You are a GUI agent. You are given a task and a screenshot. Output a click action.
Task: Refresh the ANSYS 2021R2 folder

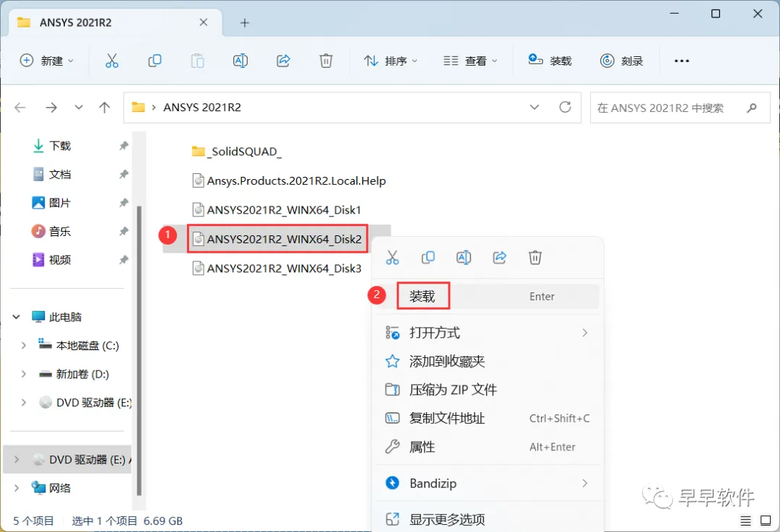565,107
